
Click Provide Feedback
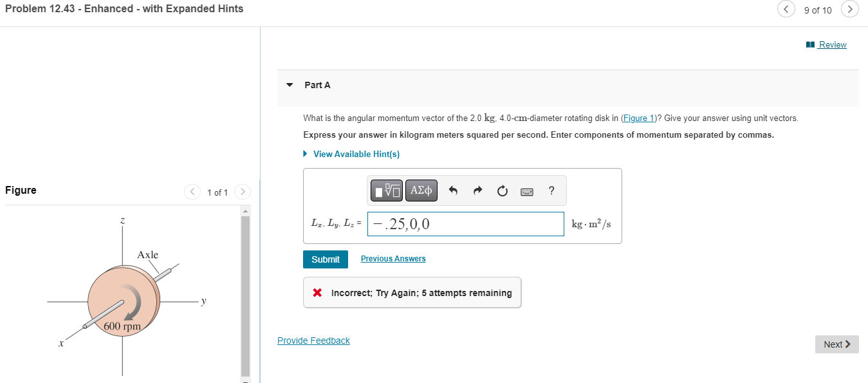point(313,340)
